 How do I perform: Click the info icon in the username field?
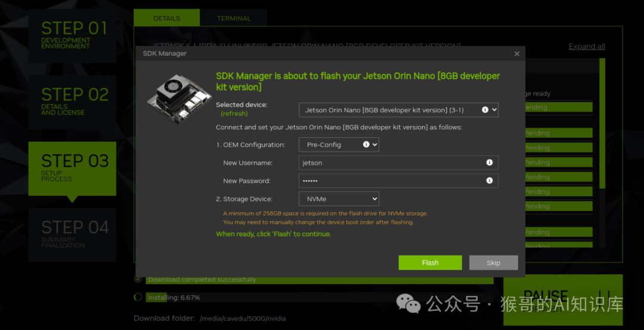(x=489, y=162)
